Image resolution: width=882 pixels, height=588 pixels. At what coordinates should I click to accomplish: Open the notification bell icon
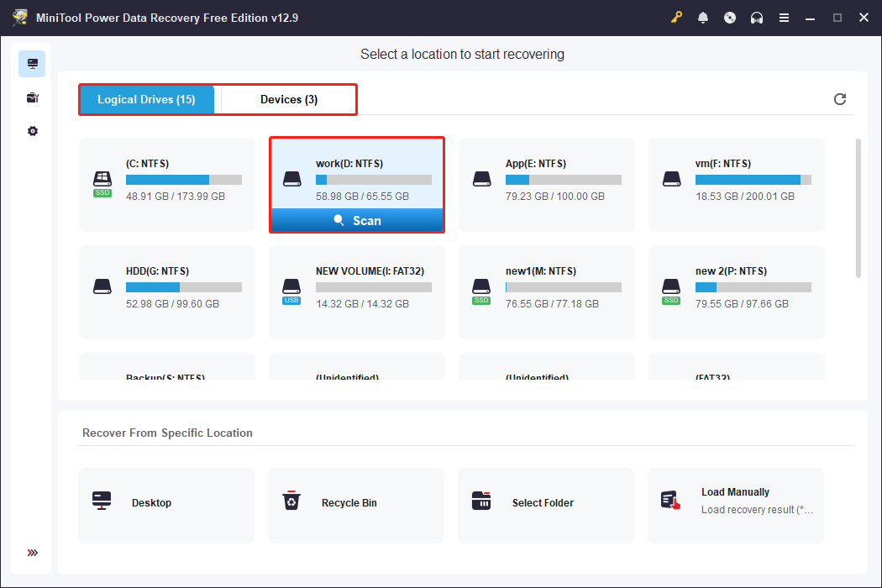pyautogui.click(x=703, y=18)
